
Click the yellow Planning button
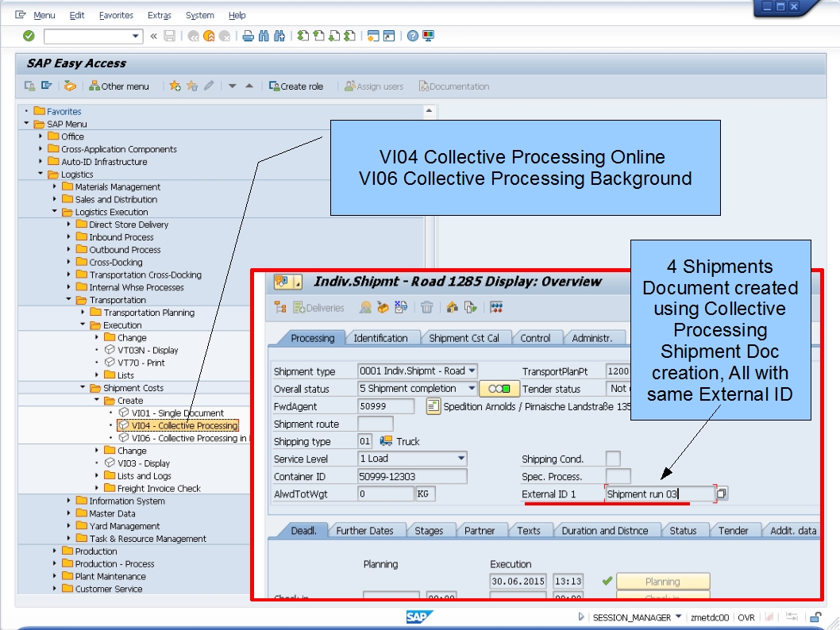tap(663, 582)
